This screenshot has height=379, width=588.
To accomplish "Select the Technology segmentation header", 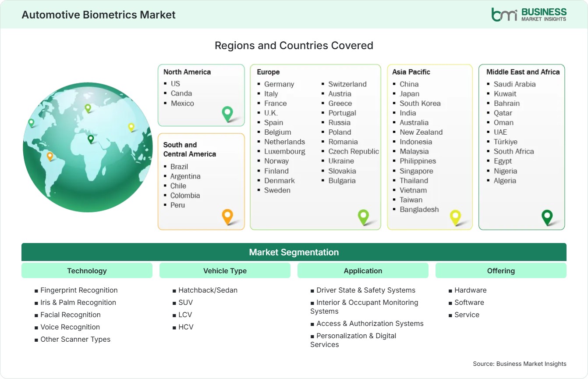I will click(87, 271).
